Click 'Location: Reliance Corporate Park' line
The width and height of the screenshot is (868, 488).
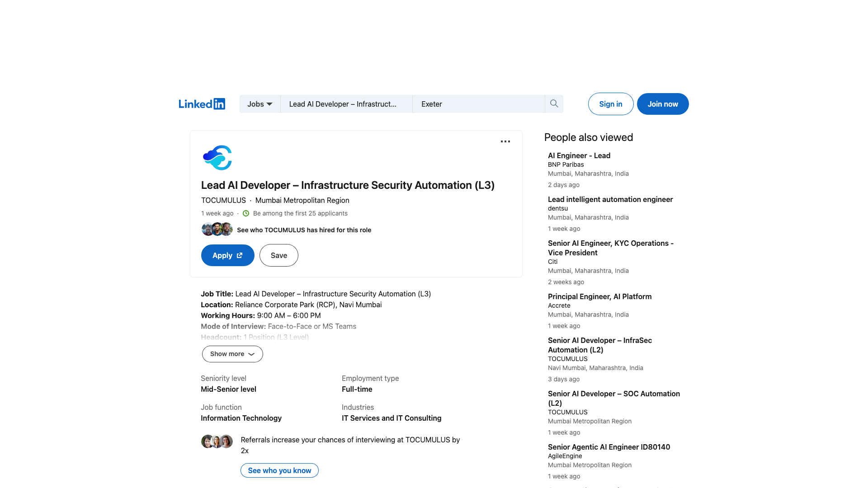click(x=291, y=305)
